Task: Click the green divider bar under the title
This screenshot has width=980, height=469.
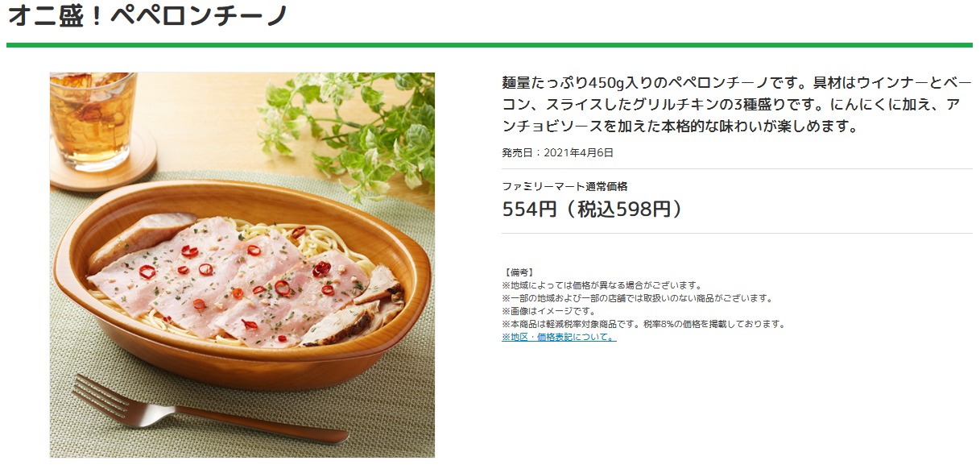Action: pos(490,45)
